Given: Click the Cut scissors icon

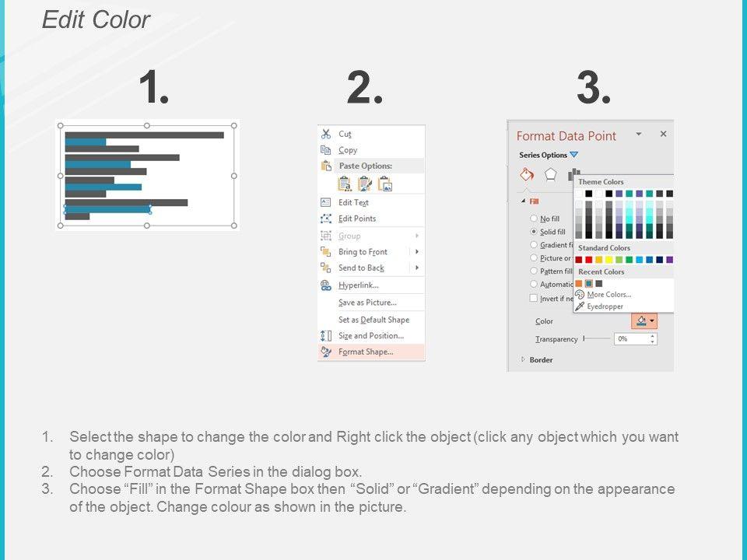Looking at the screenshot, I should (x=326, y=134).
